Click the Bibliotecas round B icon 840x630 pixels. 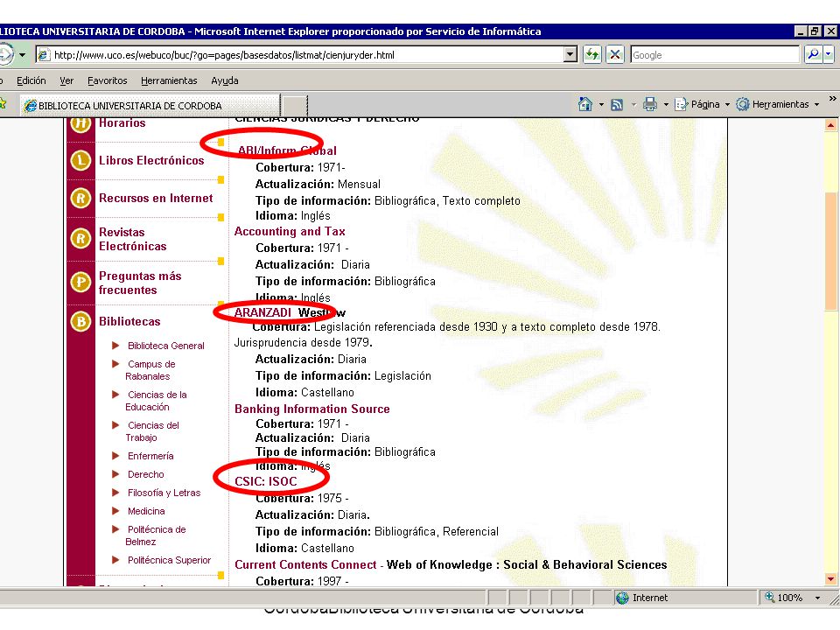point(80,321)
